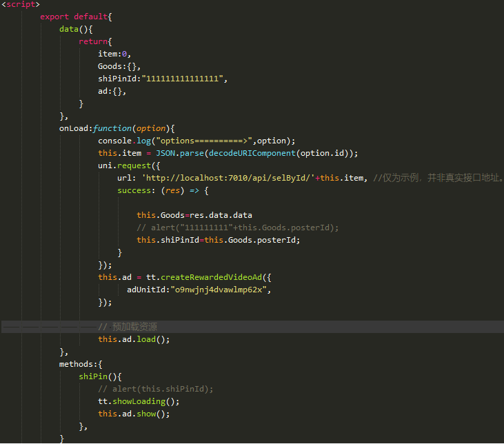Viewport: 504px width, 444px height.
Task: Click the "<script>" tag text
Action: point(21,4)
